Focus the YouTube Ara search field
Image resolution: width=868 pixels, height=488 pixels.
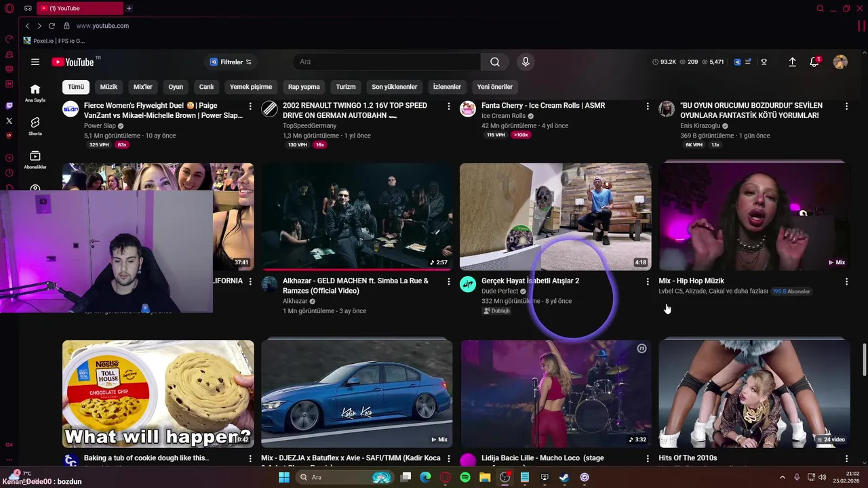[387, 62]
